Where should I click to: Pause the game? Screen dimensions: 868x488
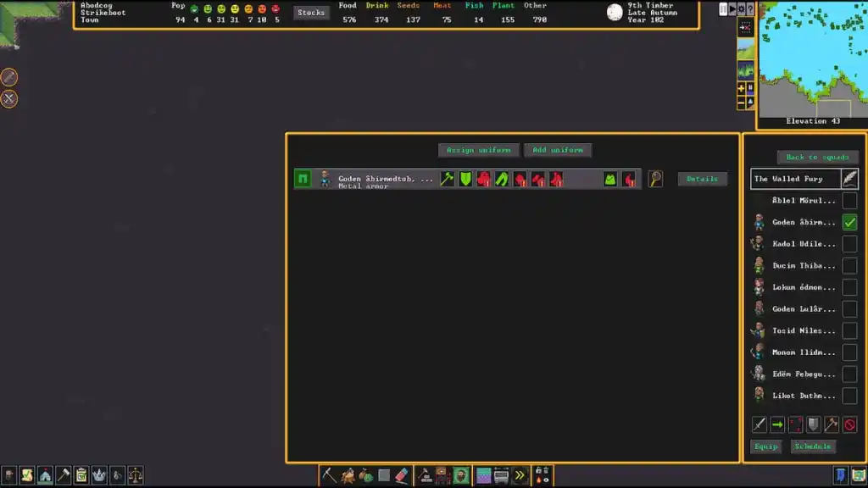click(x=723, y=9)
